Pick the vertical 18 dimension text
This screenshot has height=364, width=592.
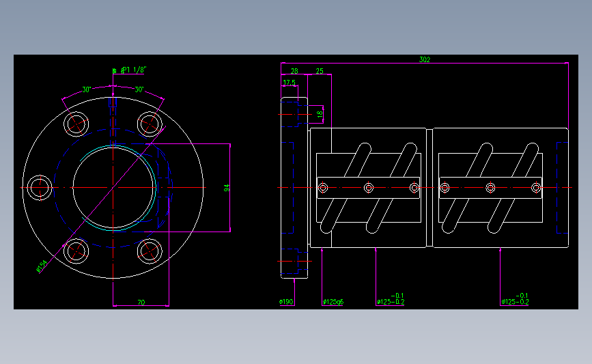pyautogui.click(x=320, y=113)
